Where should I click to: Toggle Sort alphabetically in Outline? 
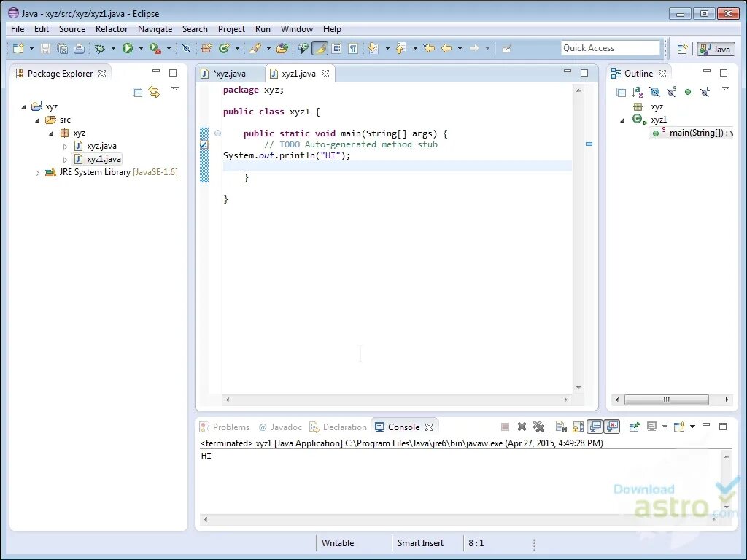click(638, 92)
